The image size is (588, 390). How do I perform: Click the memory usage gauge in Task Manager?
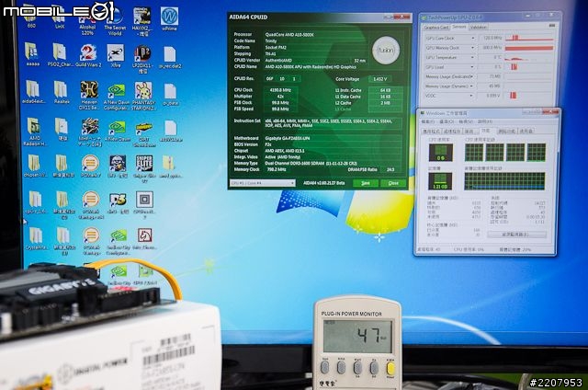[440, 181]
